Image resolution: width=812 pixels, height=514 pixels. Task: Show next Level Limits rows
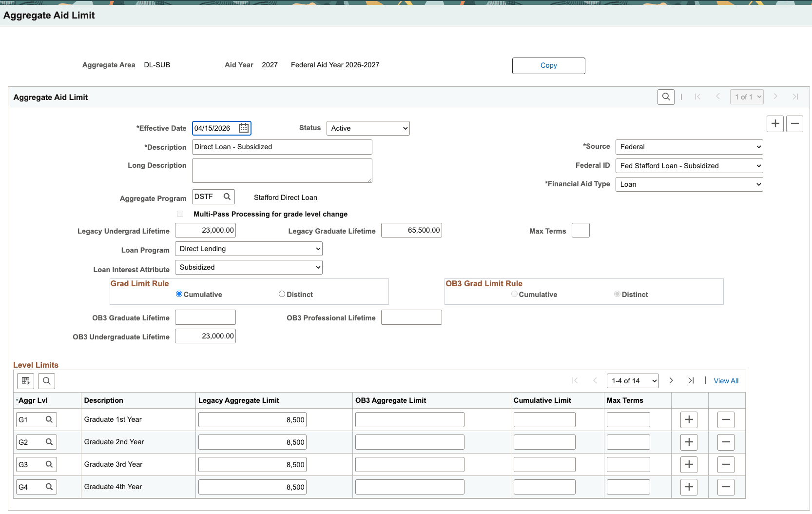click(x=671, y=381)
